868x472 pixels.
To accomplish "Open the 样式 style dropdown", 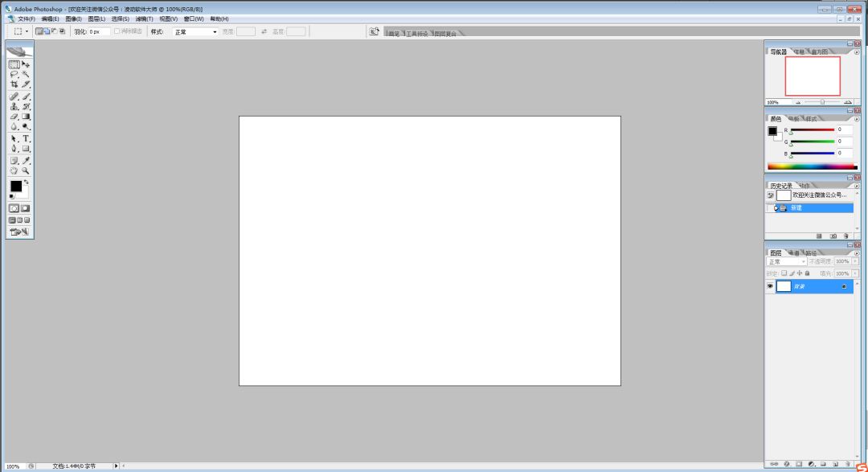I will tap(195, 31).
